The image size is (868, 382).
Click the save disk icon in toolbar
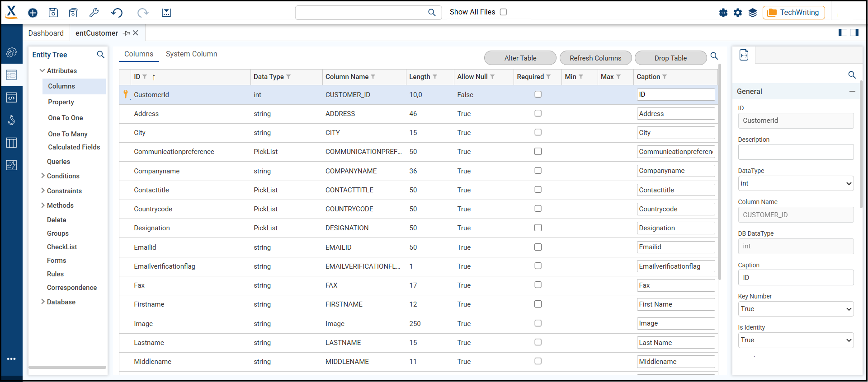pos(53,13)
